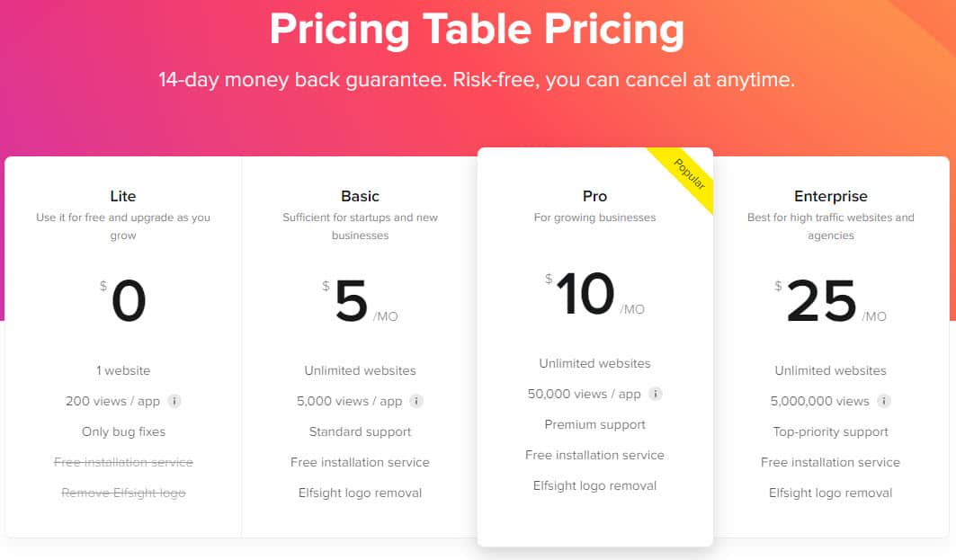The image size is (956, 560).
Task: Click Top-priority support under Enterprise
Action: point(830,431)
